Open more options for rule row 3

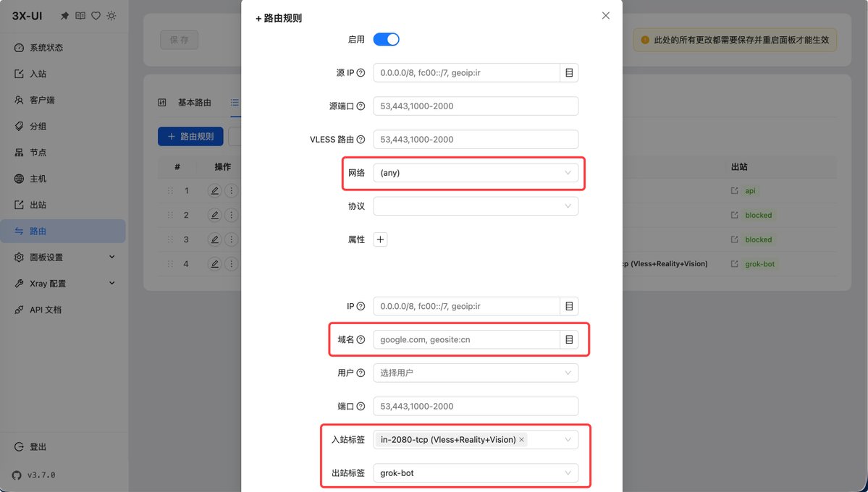pyautogui.click(x=232, y=239)
